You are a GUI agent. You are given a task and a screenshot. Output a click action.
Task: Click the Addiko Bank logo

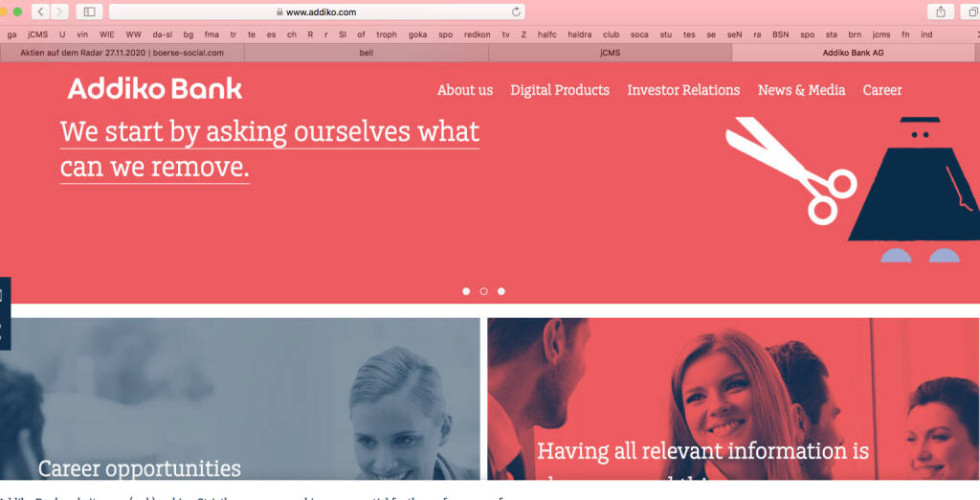(x=154, y=89)
